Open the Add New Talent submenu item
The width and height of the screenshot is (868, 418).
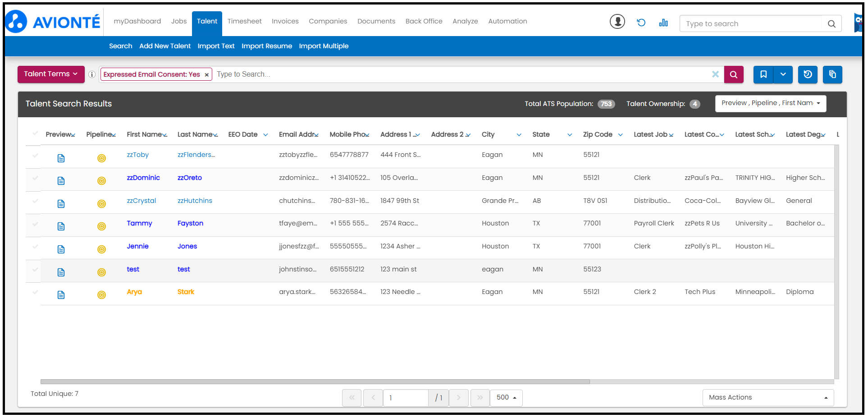(x=165, y=46)
